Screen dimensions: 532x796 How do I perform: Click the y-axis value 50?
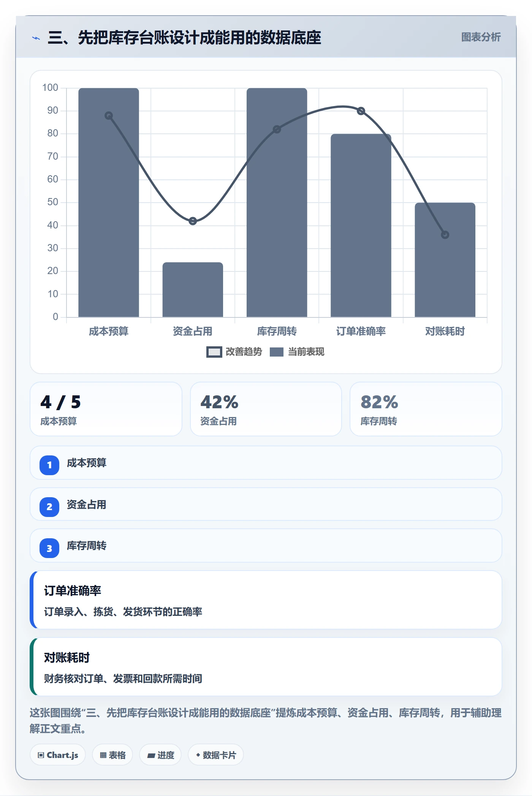click(x=53, y=202)
